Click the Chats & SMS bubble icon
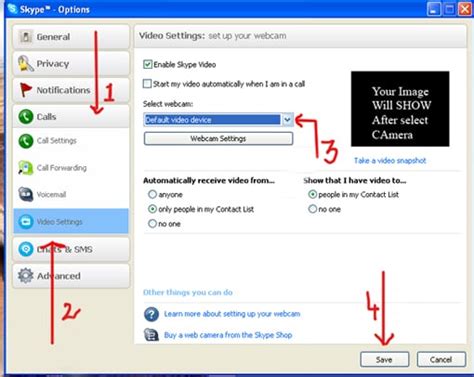This screenshot has height=377, width=474. click(26, 249)
